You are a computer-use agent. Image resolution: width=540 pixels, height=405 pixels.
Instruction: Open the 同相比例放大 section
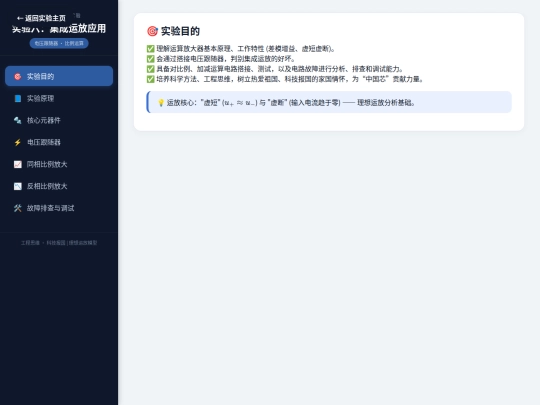pyautogui.click(x=59, y=164)
